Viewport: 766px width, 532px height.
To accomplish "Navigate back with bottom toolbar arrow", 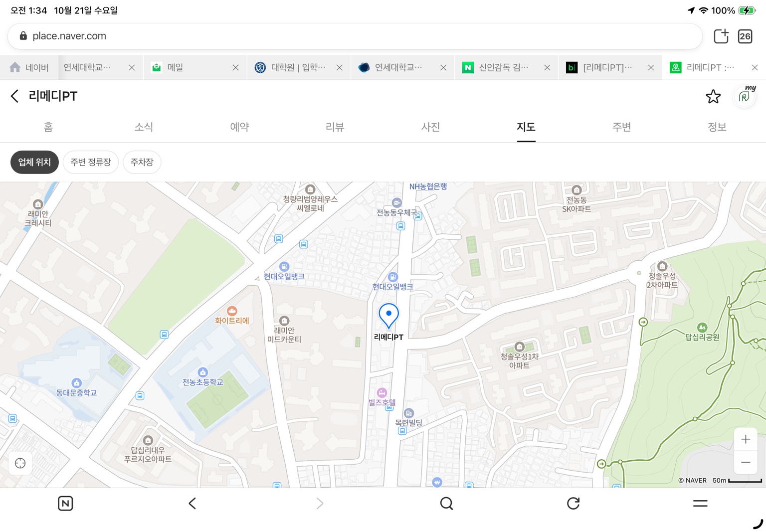I will [x=192, y=503].
